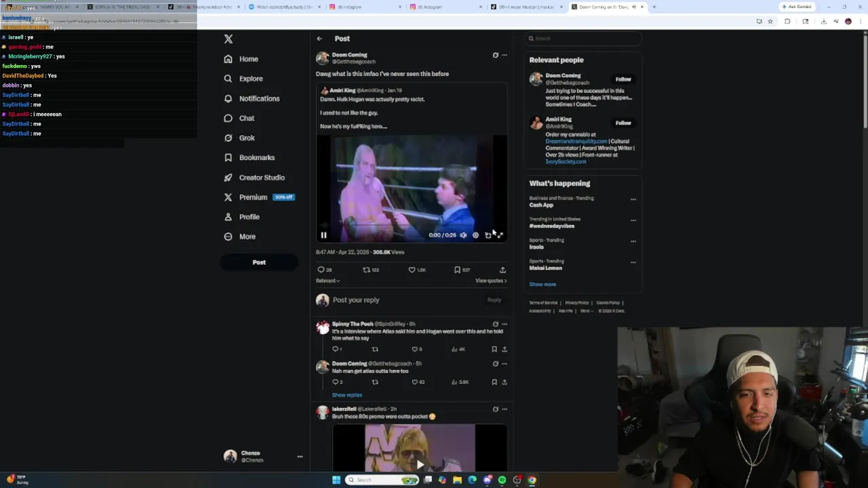The image size is (868, 488).
Task: Share Doom Coming's reply
Action: [x=505, y=382]
